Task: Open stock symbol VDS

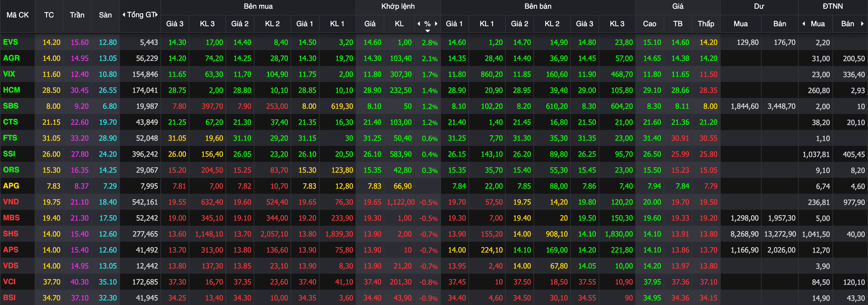Action: pyautogui.click(x=11, y=266)
